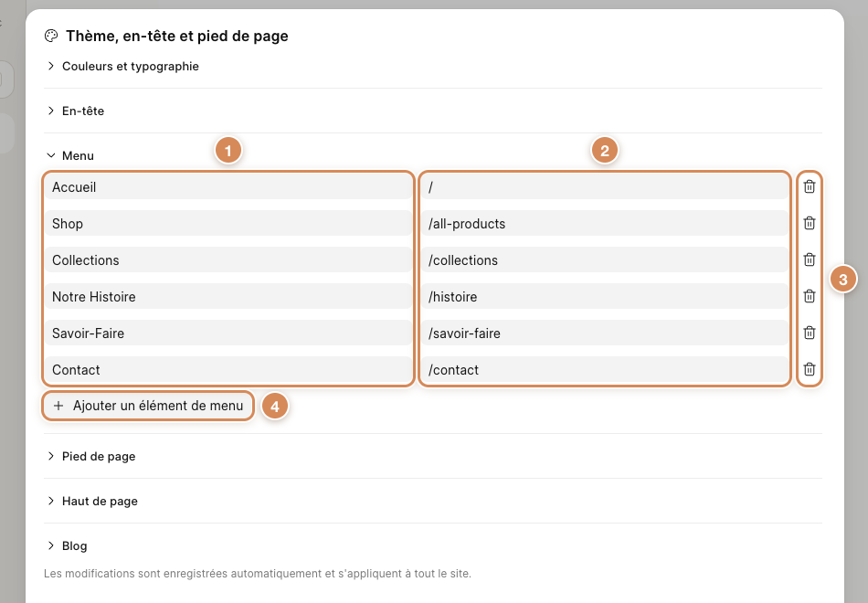This screenshot has width=868, height=603.
Task: Click the theme palette icon in header
Action: (51, 36)
